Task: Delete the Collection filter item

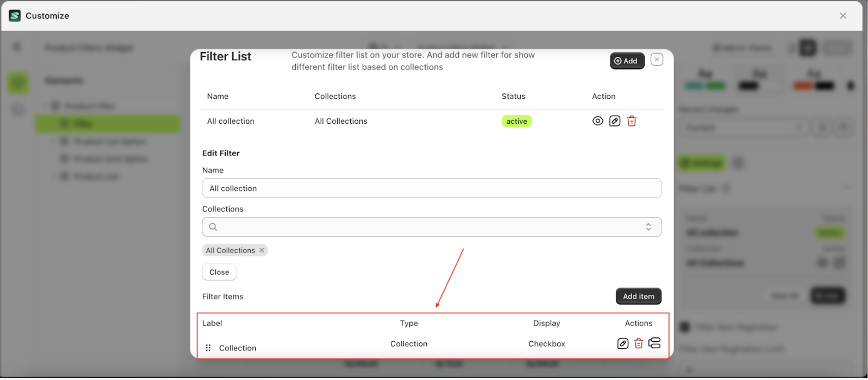Action: [x=638, y=343]
